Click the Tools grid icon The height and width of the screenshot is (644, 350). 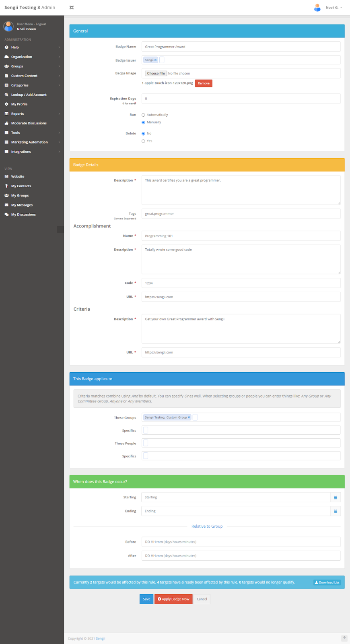pos(6,132)
